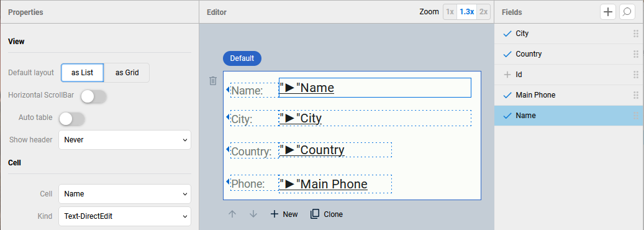Select Name field in Fields list
This screenshot has width=644, height=230.
[x=569, y=116]
